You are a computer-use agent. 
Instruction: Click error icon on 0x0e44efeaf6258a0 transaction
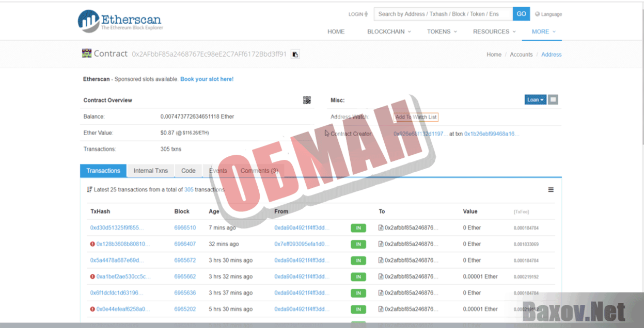click(x=92, y=309)
